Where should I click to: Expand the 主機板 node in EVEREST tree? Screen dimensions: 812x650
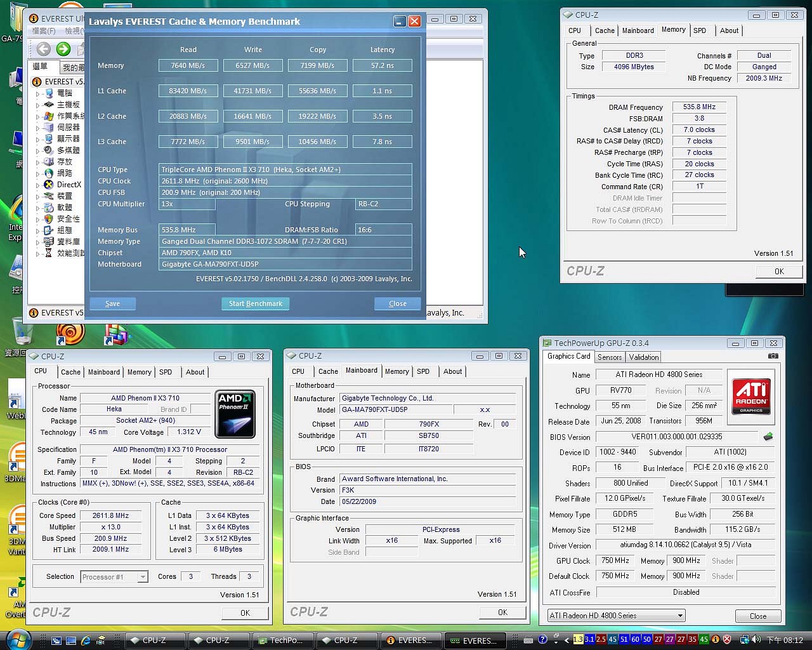37,105
